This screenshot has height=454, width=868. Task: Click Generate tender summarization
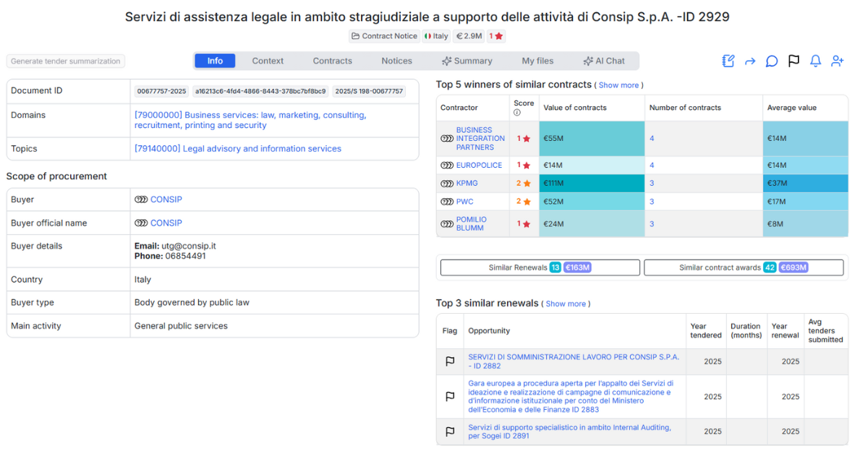click(x=65, y=61)
